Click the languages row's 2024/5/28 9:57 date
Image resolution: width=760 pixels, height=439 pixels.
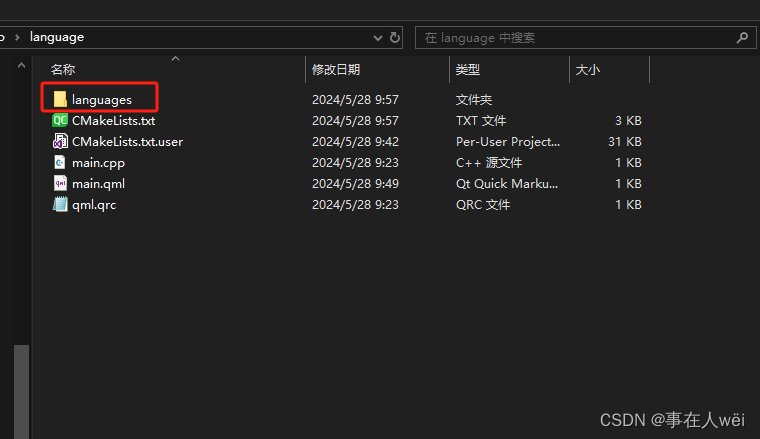pyautogui.click(x=355, y=100)
